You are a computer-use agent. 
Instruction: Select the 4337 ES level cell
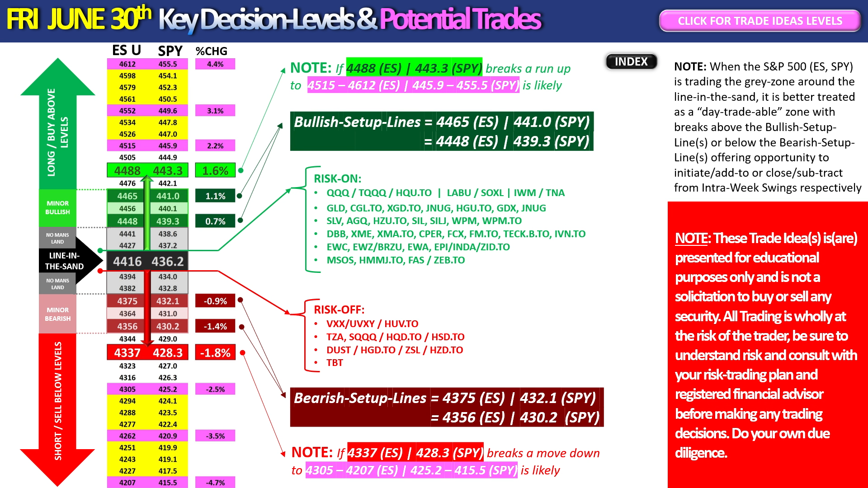pyautogui.click(x=127, y=352)
